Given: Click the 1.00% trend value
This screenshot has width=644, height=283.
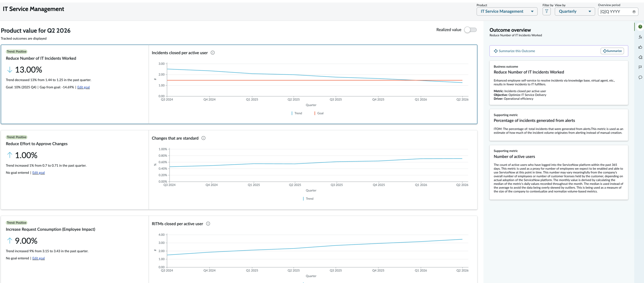Looking at the screenshot, I should [x=26, y=155].
